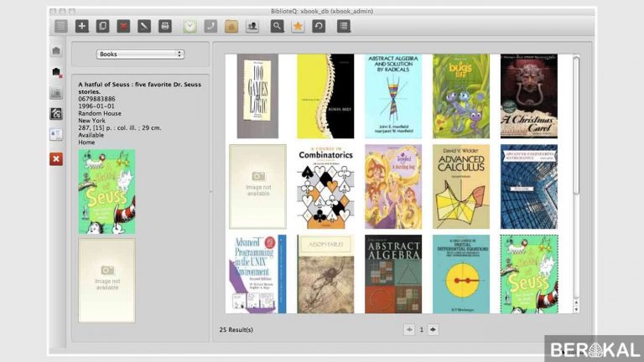
Task: Click the printer icon in toolbar
Action: tap(166, 26)
